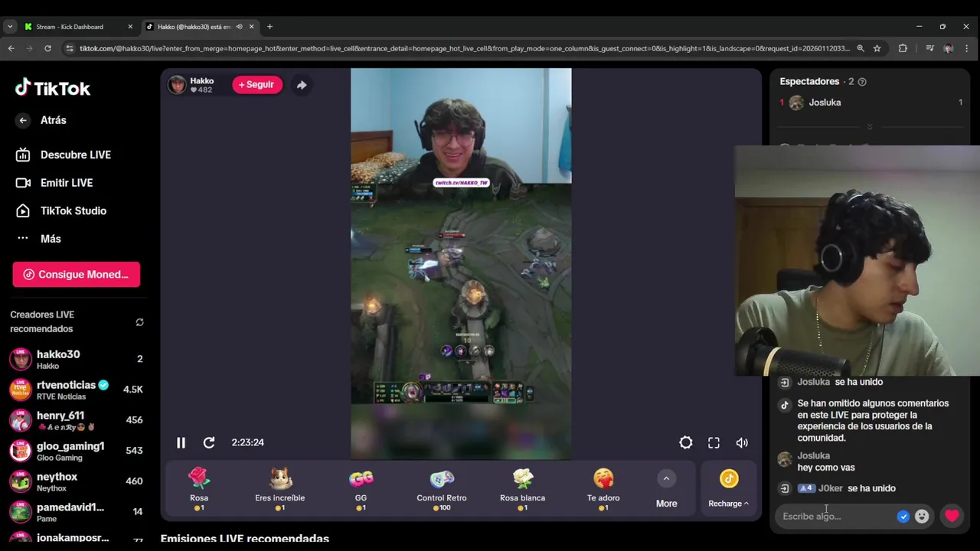The width and height of the screenshot is (980, 551).
Task: Enter fullscreen mode
Action: click(714, 442)
